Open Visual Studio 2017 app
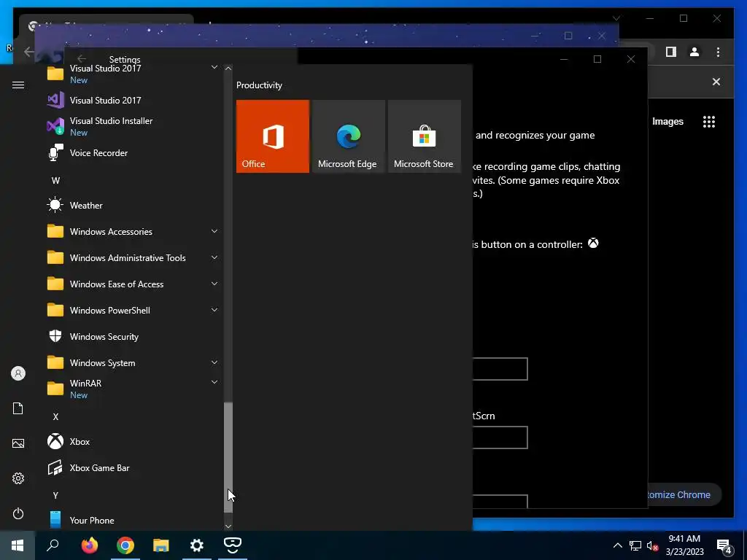Image resolution: width=747 pixels, height=560 pixels. [x=105, y=100]
